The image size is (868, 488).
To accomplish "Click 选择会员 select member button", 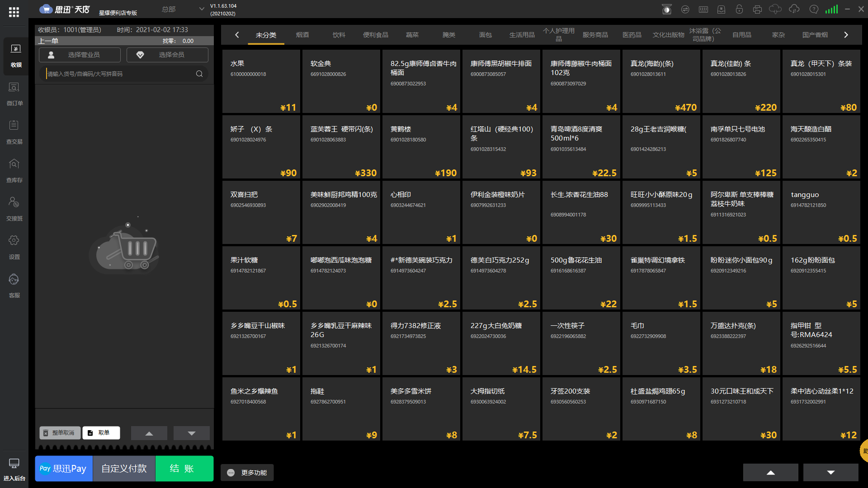I will [167, 55].
